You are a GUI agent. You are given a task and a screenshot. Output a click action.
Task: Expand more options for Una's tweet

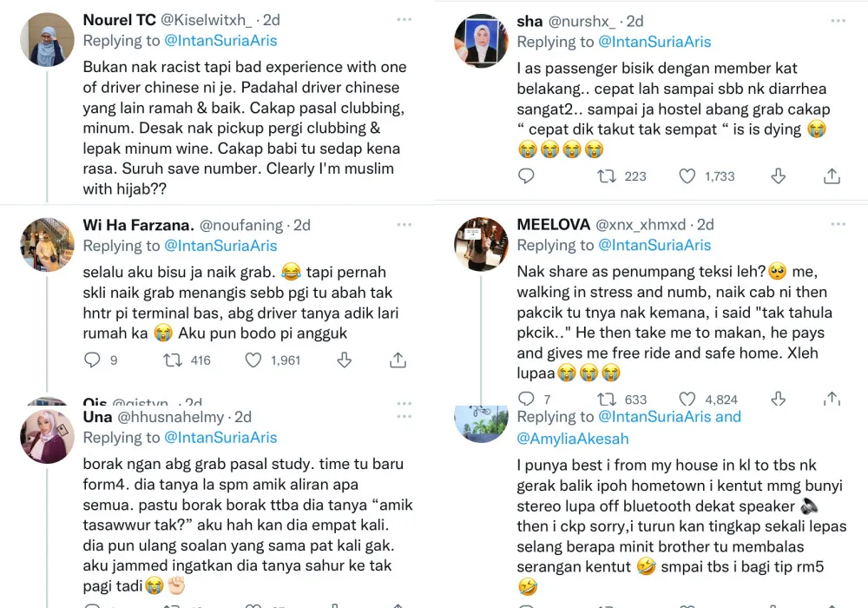coord(404,417)
